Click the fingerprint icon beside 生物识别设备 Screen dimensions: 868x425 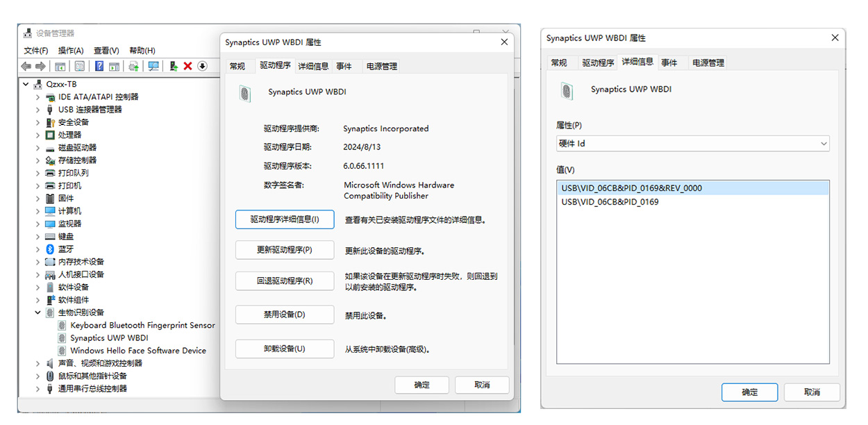coord(50,312)
